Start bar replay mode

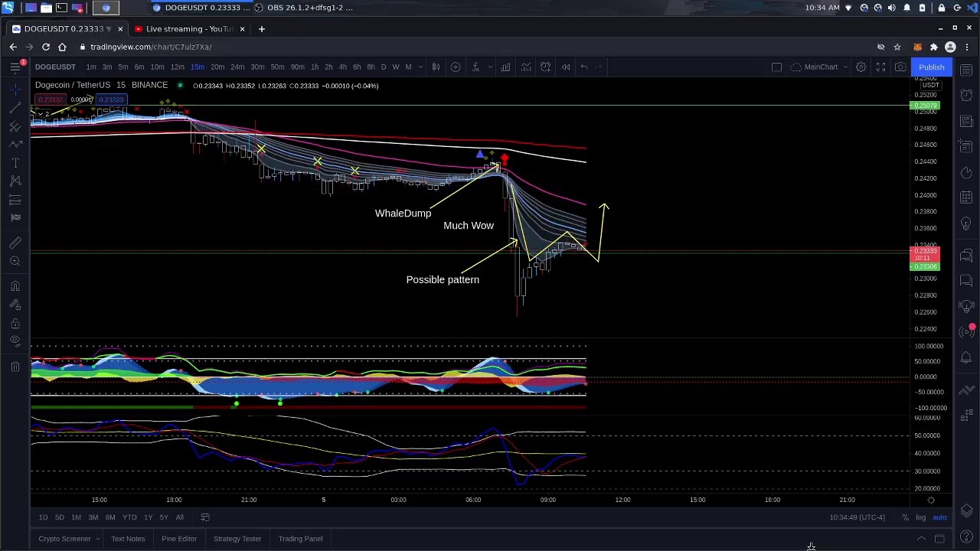pos(566,67)
